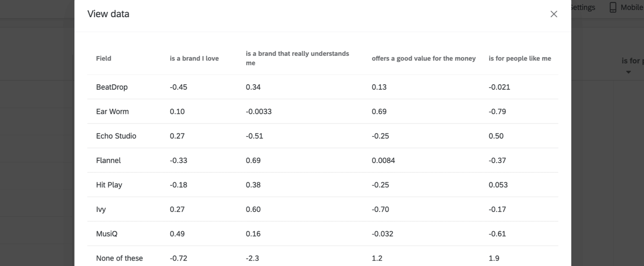The width and height of the screenshot is (644, 266).
Task: Click the 1.9 value in the last row
Action: click(x=494, y=258)
